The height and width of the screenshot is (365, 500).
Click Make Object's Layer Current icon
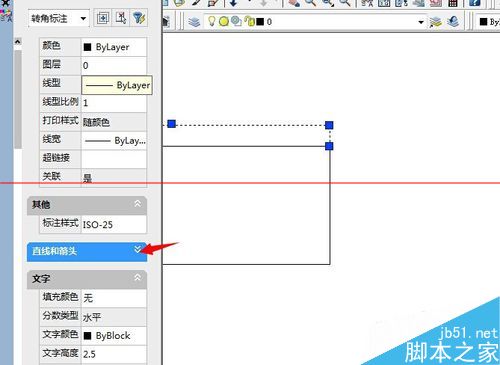(435, 22)
